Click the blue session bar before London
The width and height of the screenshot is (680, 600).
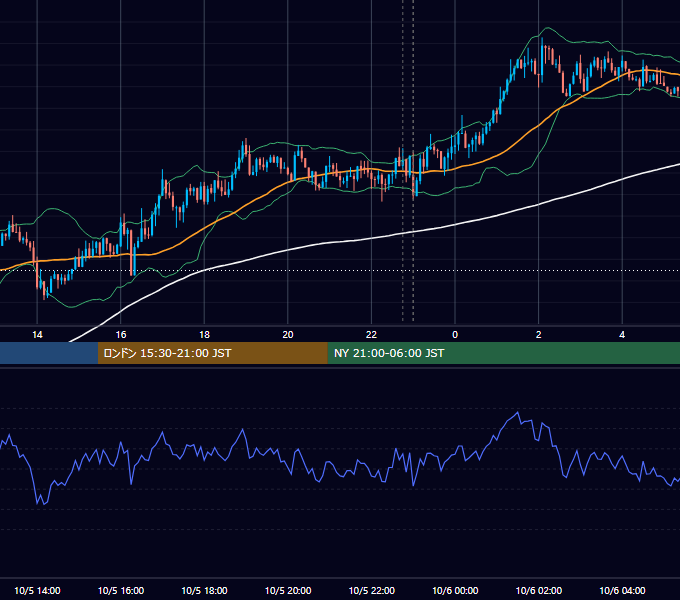click(49, 353)
